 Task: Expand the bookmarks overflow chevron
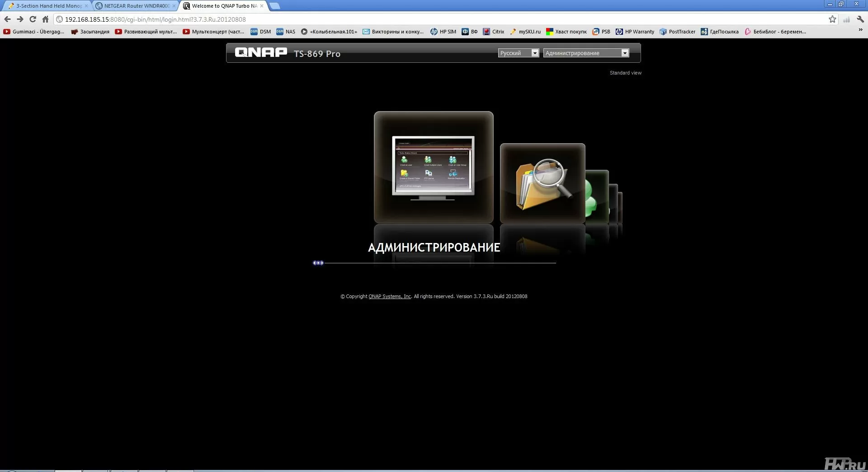tap(860, 30)
